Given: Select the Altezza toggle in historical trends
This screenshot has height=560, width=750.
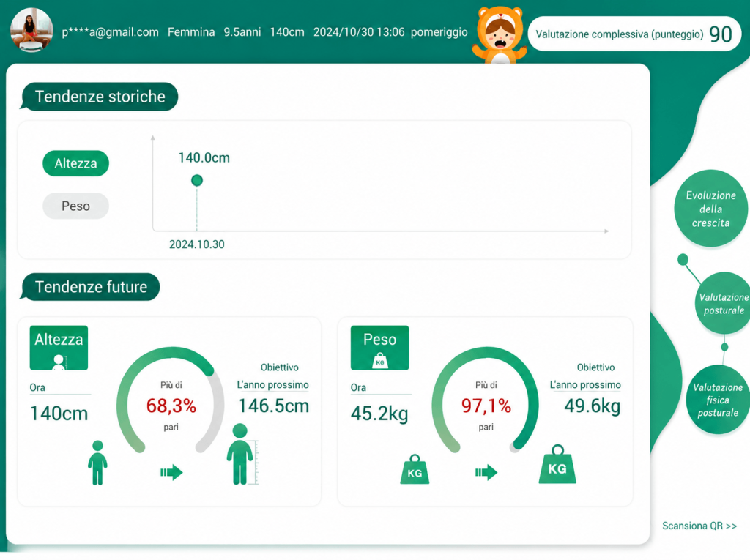Looking at the screenshot, I should coord(75,163).
